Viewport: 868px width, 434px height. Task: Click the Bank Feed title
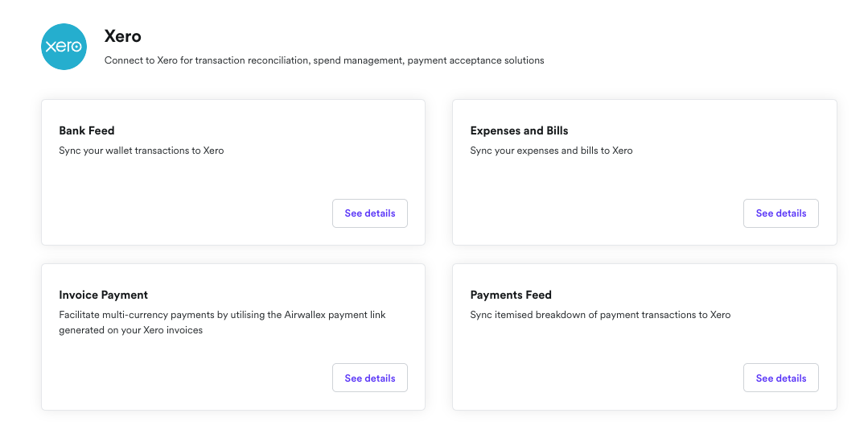point(87,130)
